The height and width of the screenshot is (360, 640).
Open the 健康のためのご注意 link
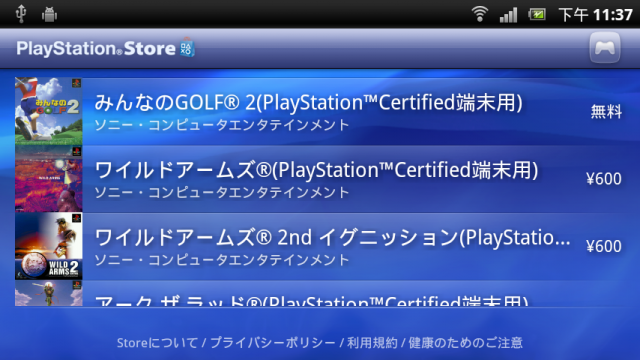coord(466,342)
